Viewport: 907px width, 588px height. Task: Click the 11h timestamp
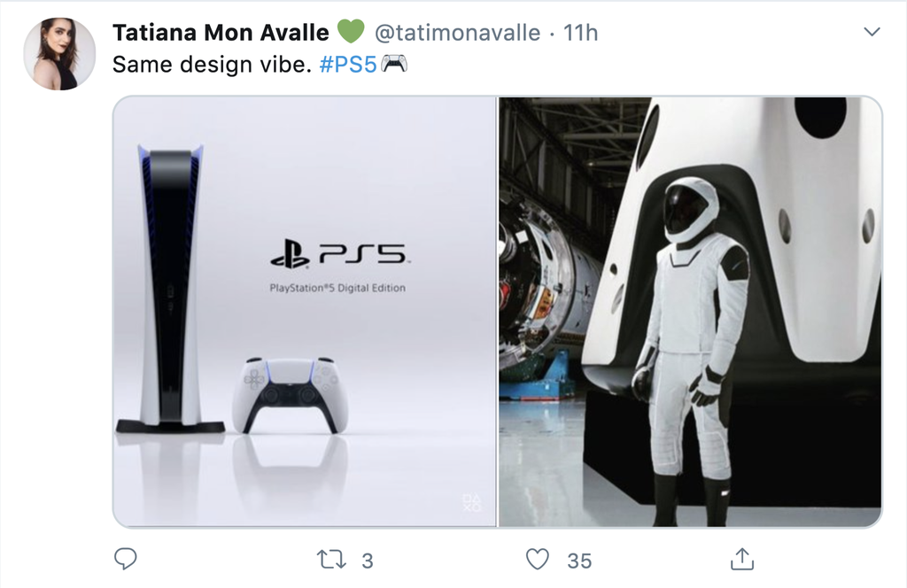click(580, 33)
